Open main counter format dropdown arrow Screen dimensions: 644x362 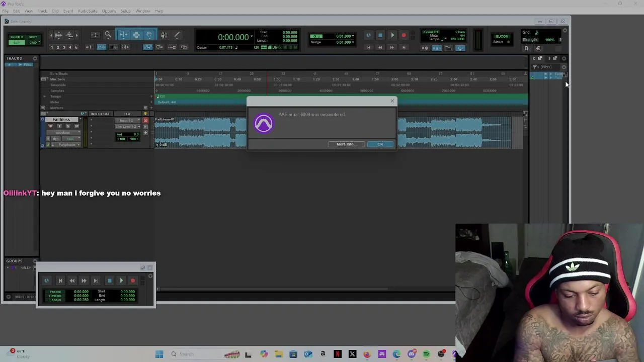pos(252,37)
